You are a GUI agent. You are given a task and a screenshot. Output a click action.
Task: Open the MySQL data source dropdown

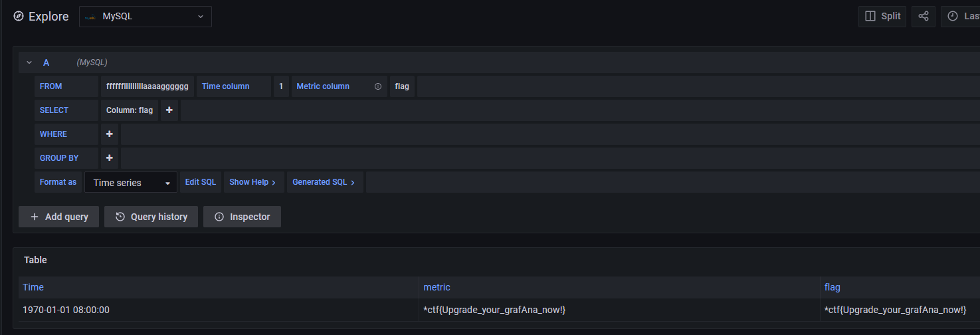pyautogui.click(x=146, y=17)
